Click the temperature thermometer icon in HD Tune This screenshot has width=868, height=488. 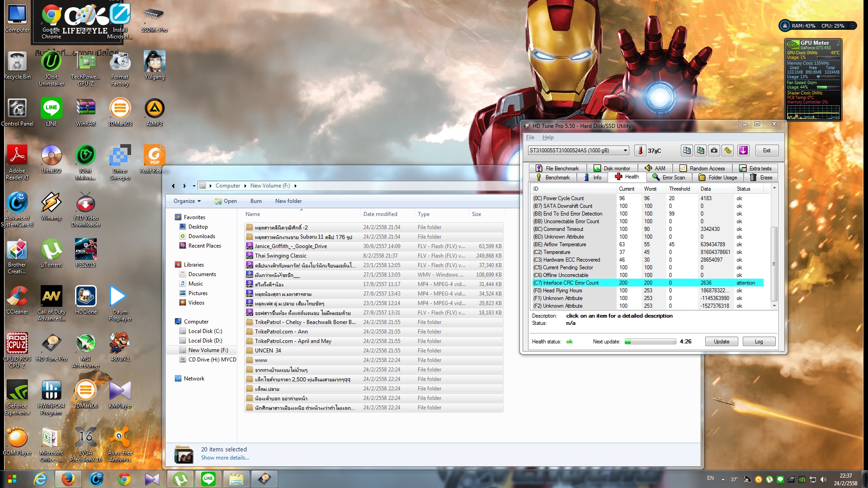[640, 150]
